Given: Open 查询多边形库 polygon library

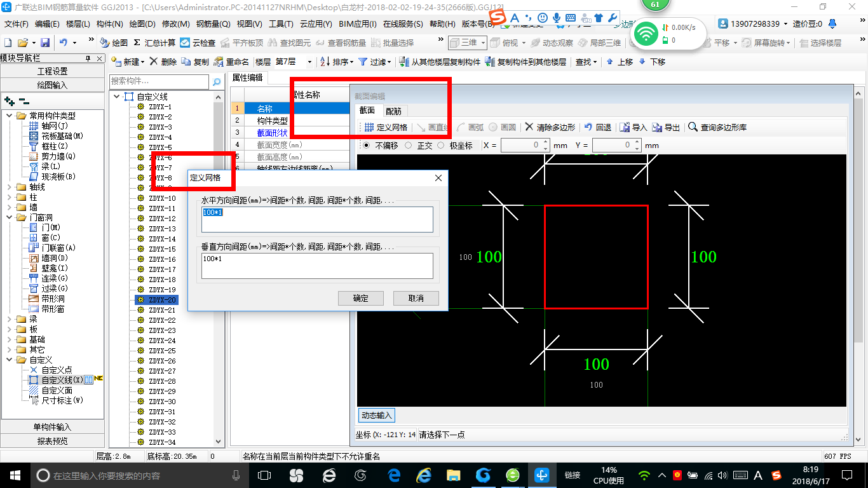Looking at the screenshot, I should [718, 127].
